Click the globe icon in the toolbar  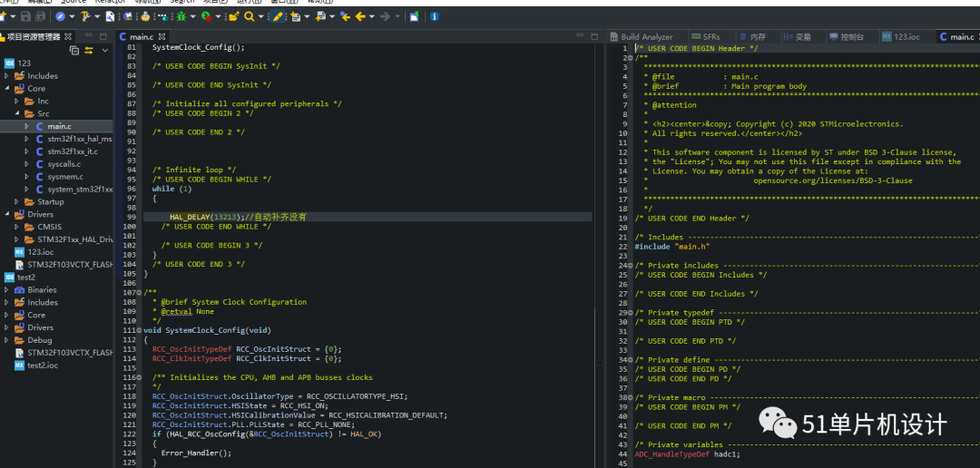128,17
